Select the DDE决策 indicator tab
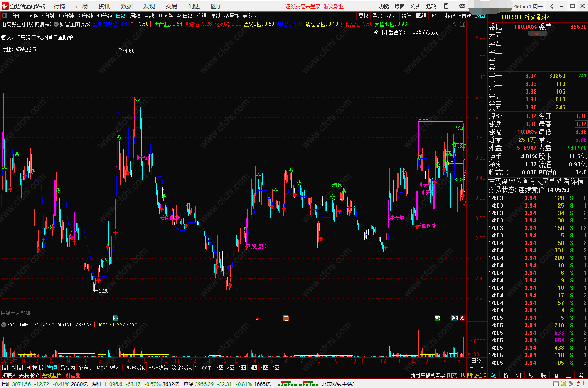Screen dimensions: 588x388 (135, 368)
